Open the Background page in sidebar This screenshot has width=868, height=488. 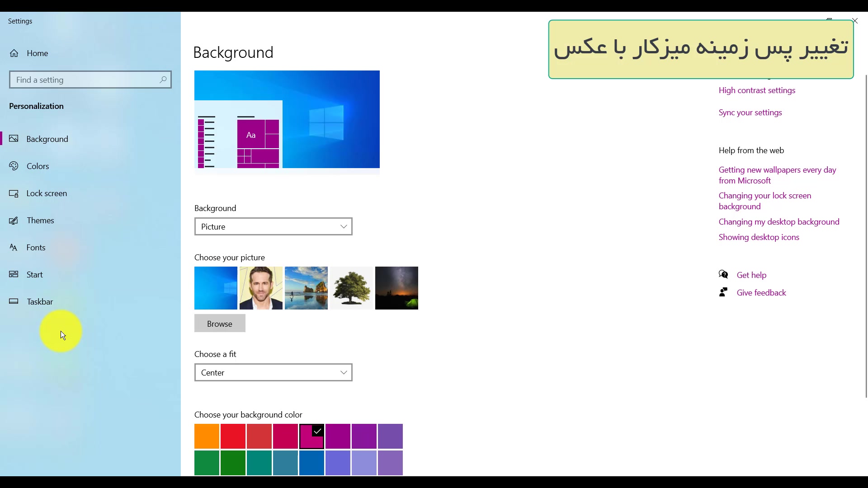point(47,139)
